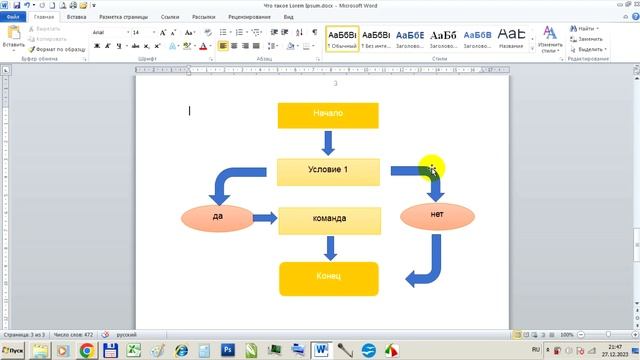Click the Bullets list icon
This screenshot has height=360, width=640.
(x=223, y=32)
